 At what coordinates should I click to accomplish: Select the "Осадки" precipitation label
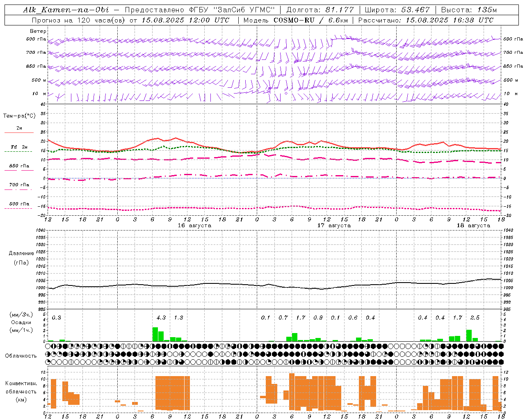[x=21, y=322]
